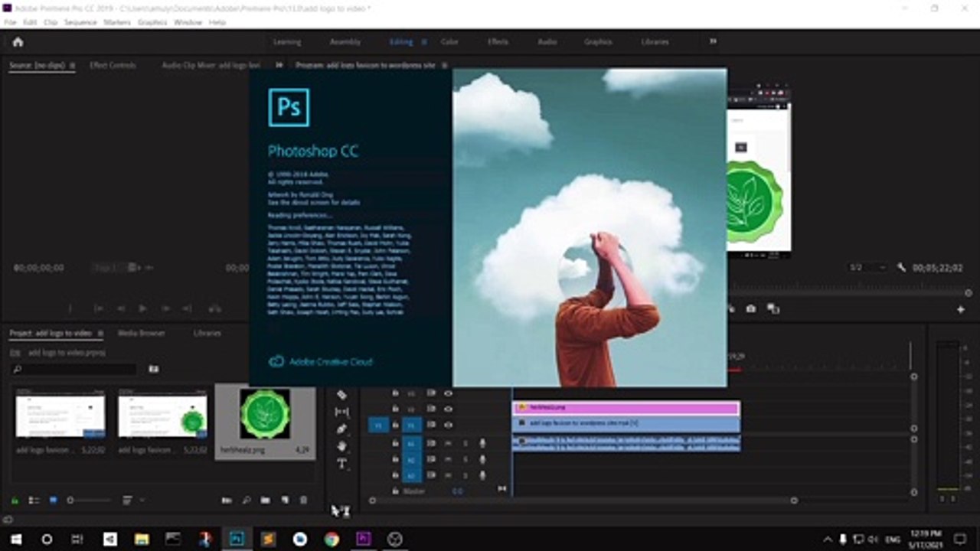
Task: Switch to the Effects workspace
Action: [x=498, y=42]
